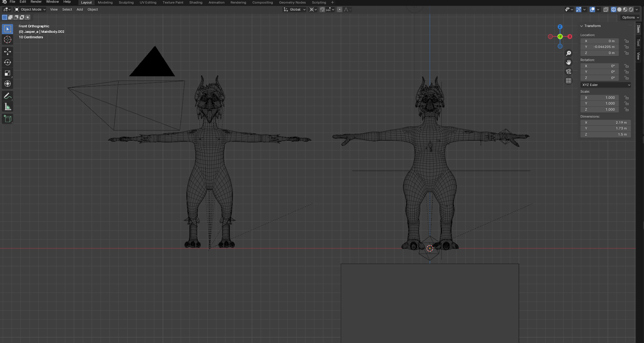Open the Object Mode dropdown
Viewport: 644px width, 343px height.
(30, 10)
